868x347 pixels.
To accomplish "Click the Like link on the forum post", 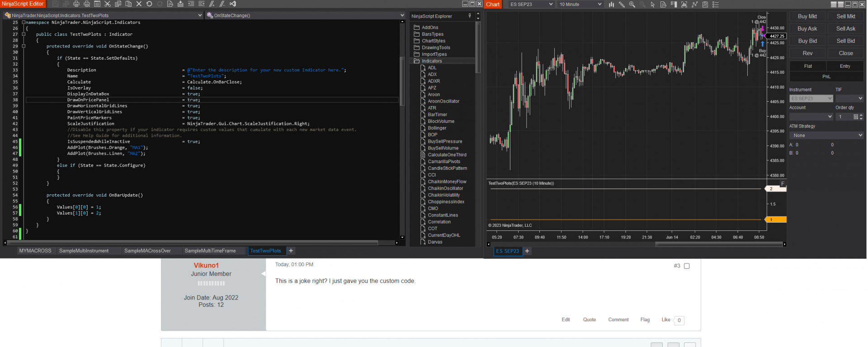I will pos(666,320).
